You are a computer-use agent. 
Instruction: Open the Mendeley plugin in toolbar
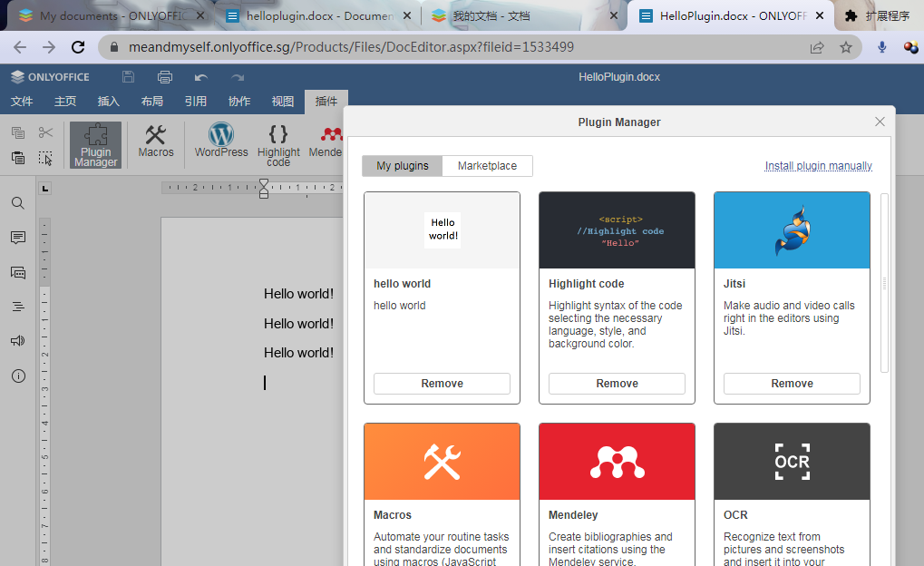pos(326,141)
